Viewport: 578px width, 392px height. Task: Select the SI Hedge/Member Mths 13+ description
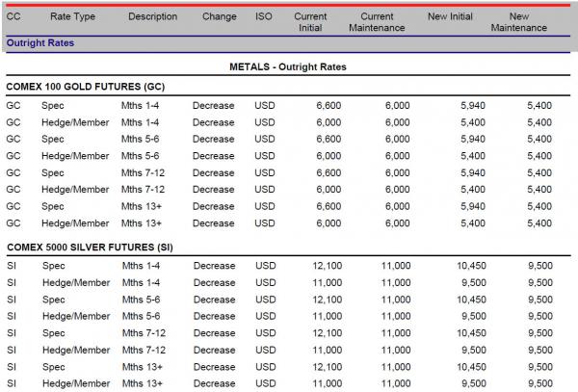pos(143,383)
